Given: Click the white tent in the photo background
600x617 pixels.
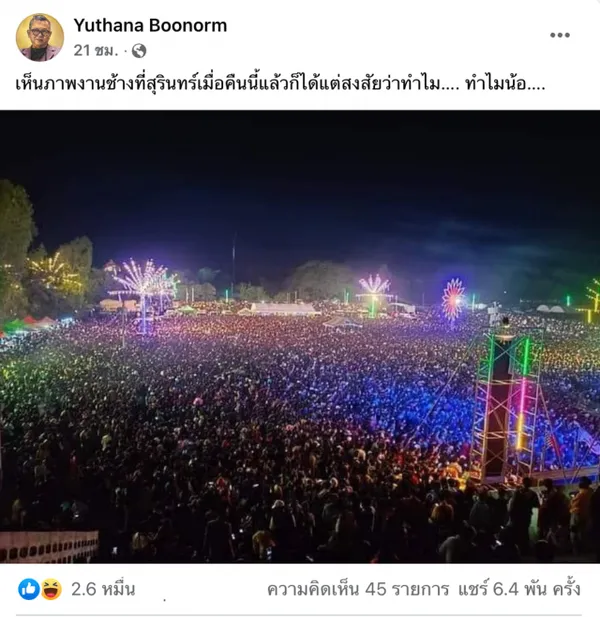Looking at the screenshot, I should pyautogui.click(x=285, y=309).
